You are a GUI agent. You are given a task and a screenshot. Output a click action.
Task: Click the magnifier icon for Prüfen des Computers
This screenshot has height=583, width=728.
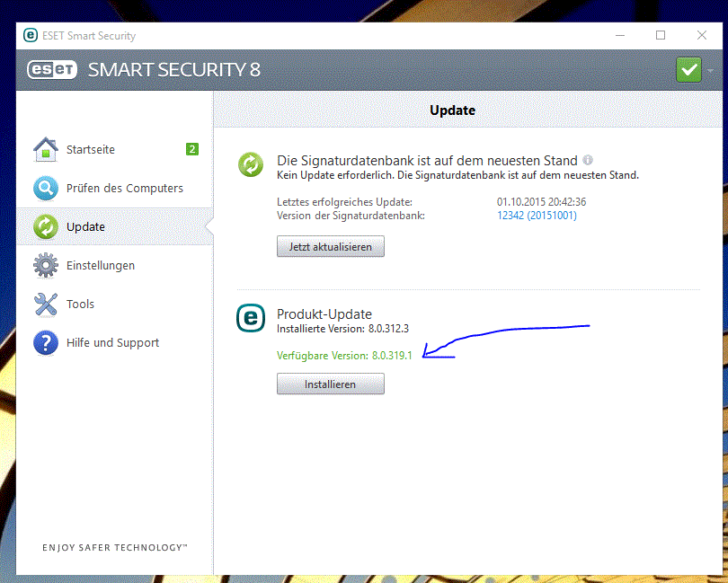click(x=46, y=189)
